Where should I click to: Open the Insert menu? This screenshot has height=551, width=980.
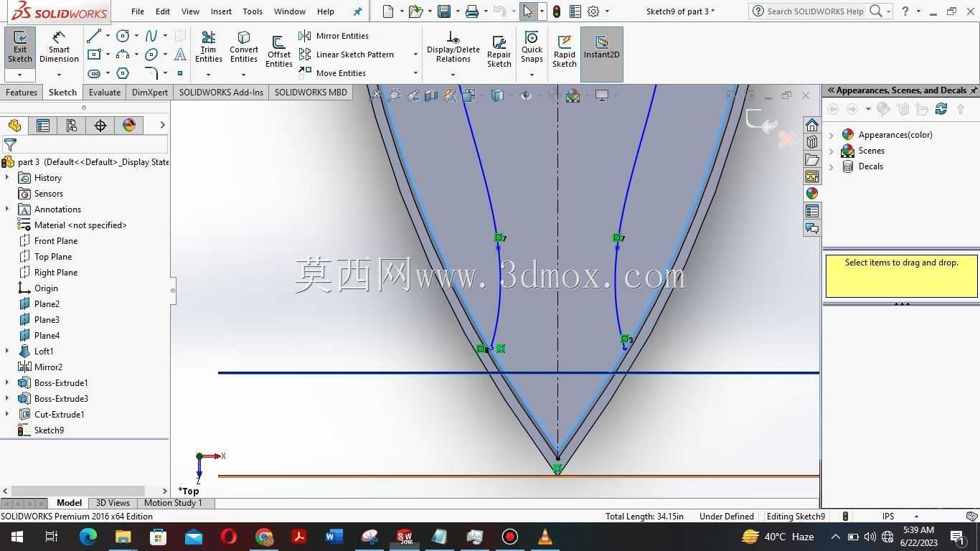(x=221, y=11)
